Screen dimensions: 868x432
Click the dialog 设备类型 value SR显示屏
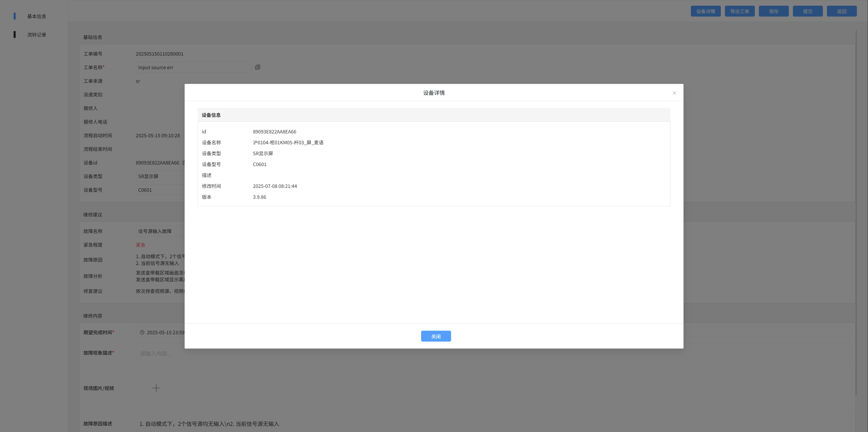(x=263, y=153)
